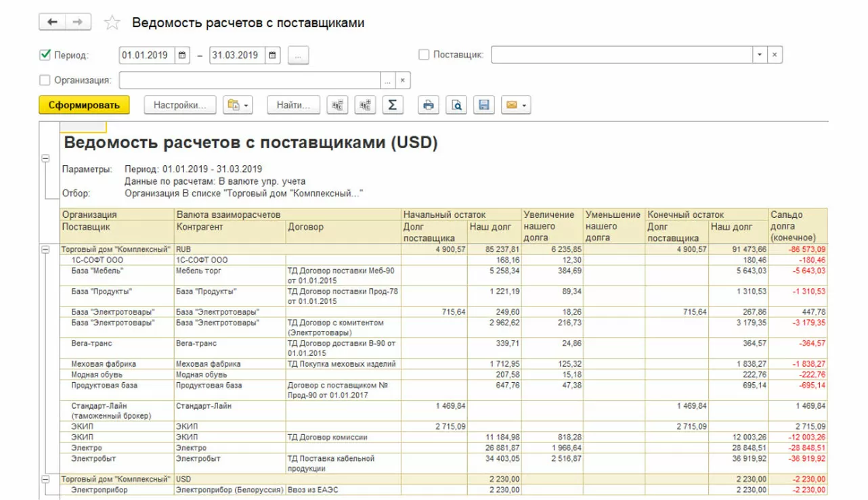Expand all report groups

coord(365,105)
